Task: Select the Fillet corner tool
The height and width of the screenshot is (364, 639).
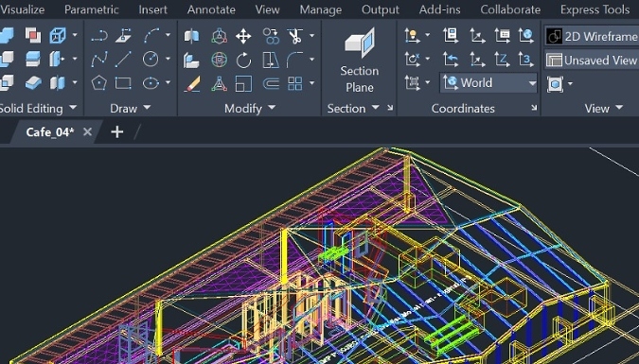Action: (294, 60)
